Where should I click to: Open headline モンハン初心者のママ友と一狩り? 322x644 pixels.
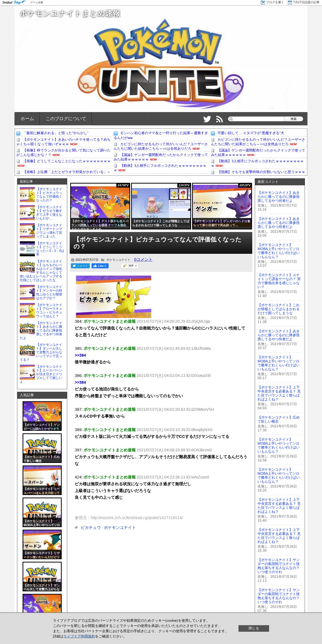pos(161,135)
